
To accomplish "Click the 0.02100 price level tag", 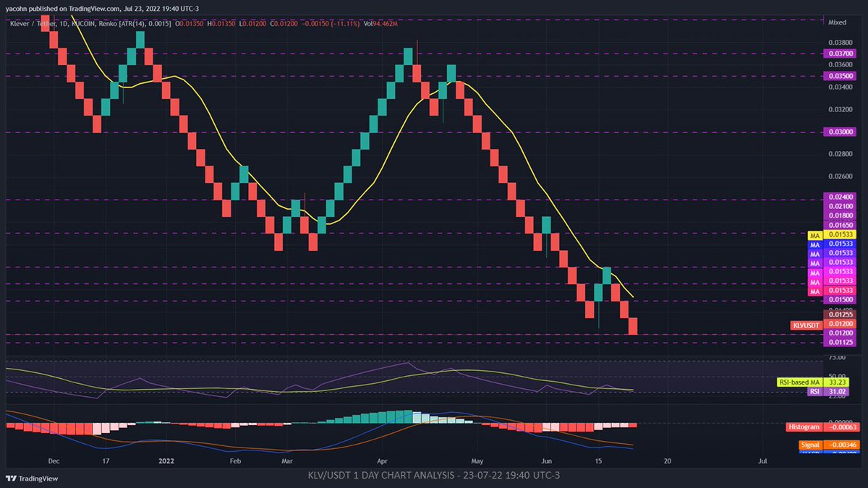I will pos(838,206).
